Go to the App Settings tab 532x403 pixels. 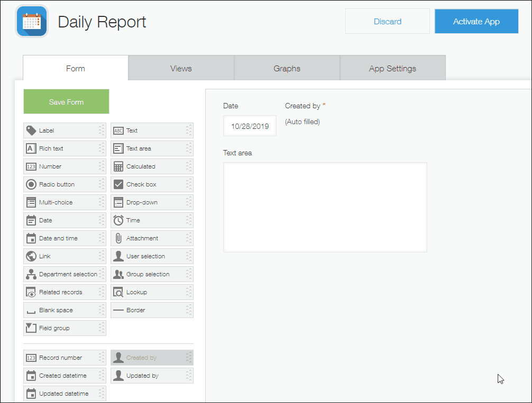coord(392,68)
